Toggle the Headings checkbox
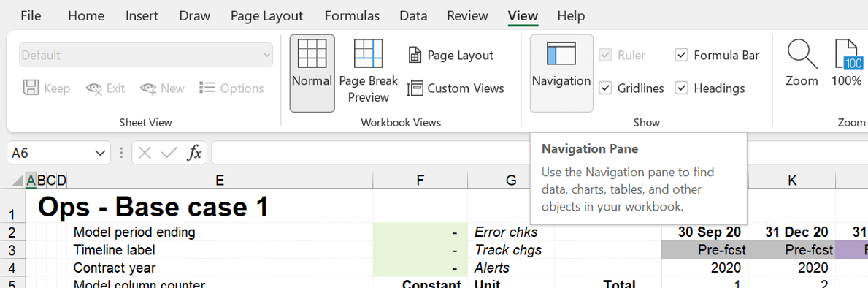Screen dimensions: 868x288 [681, 88]
